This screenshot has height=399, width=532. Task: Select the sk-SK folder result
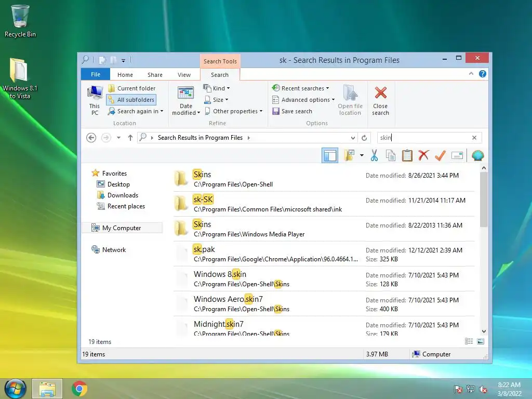pyautogui.click(x=324, y=204)
